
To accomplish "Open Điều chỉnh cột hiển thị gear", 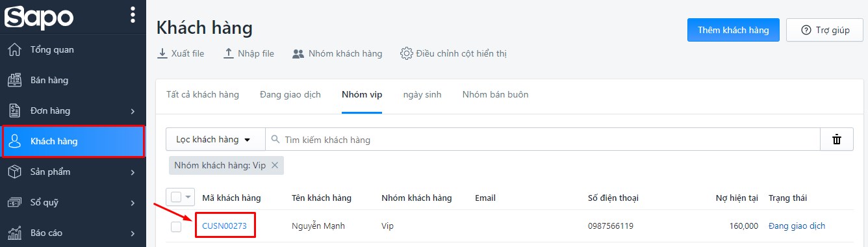I will click(x=407, y=53).
